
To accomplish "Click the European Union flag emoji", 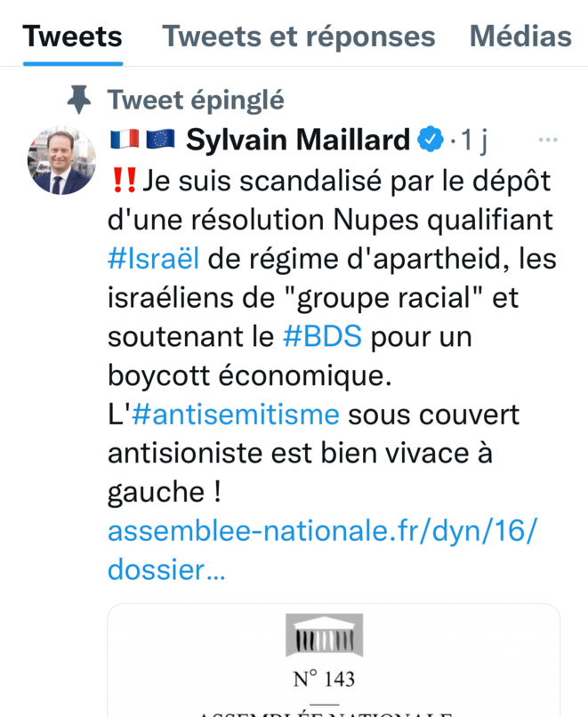I will tap(159, 140).
